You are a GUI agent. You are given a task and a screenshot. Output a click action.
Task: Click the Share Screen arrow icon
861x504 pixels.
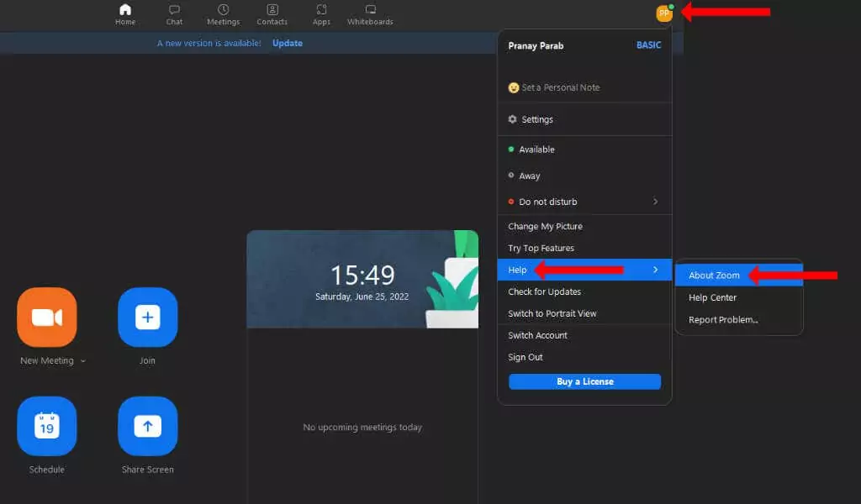[148, 426]
